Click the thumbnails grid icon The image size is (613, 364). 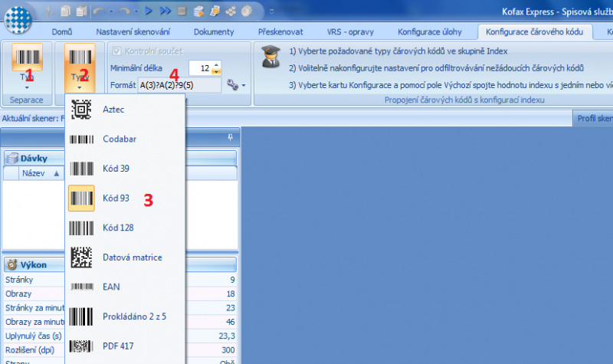(x=231, y=11)
